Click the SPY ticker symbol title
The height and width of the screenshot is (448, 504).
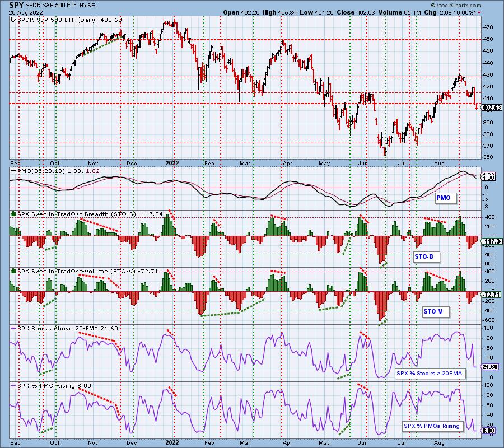[16, 6]
